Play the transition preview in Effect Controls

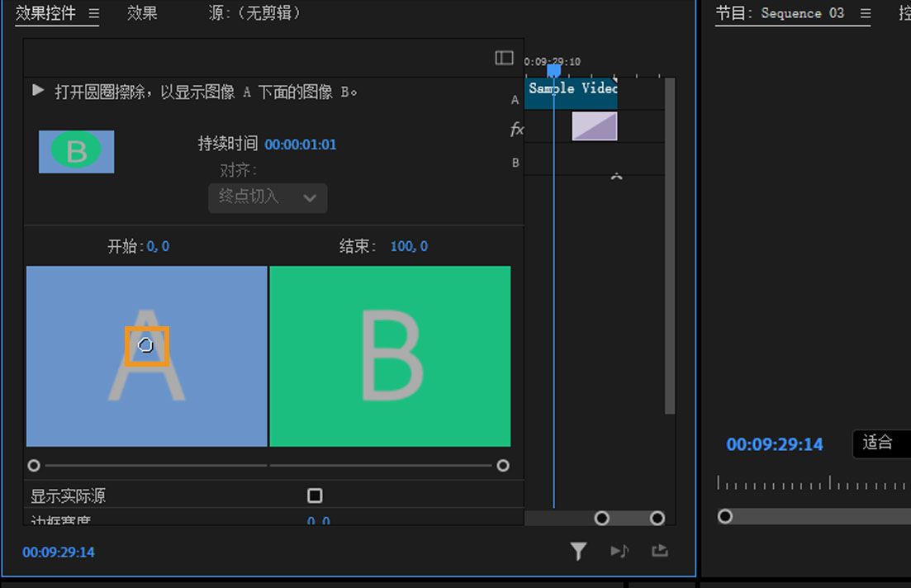coord(37,92)
